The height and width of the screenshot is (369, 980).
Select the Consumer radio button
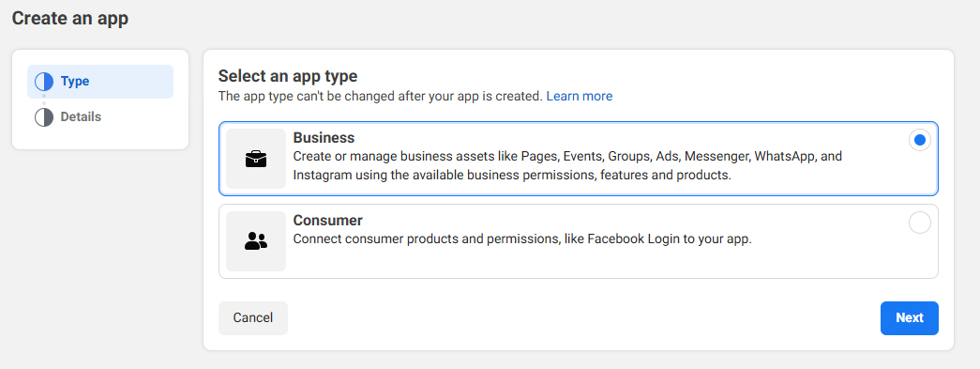919,223
